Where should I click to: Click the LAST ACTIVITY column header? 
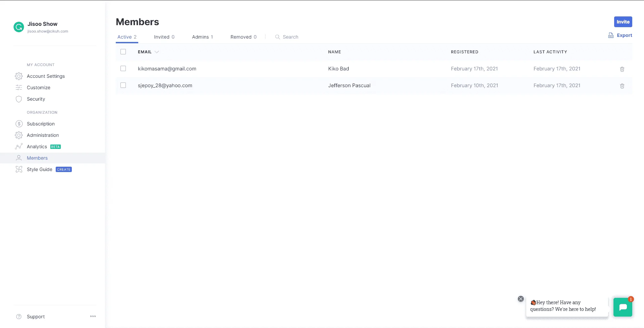(550, 52)
